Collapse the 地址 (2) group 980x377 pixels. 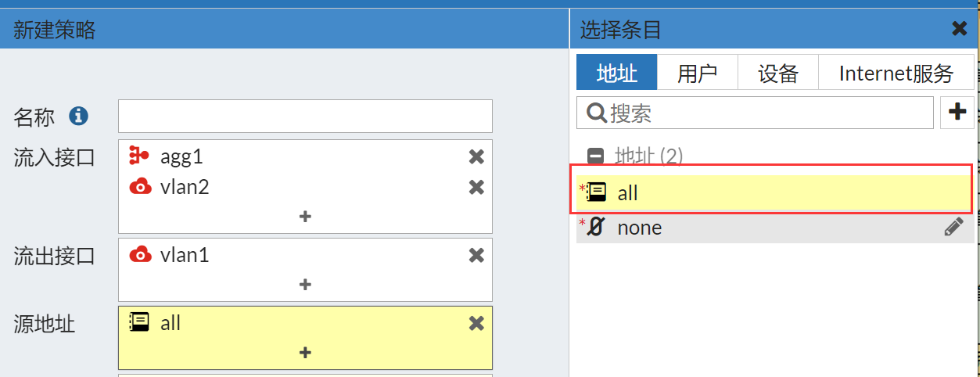(595, 156)
